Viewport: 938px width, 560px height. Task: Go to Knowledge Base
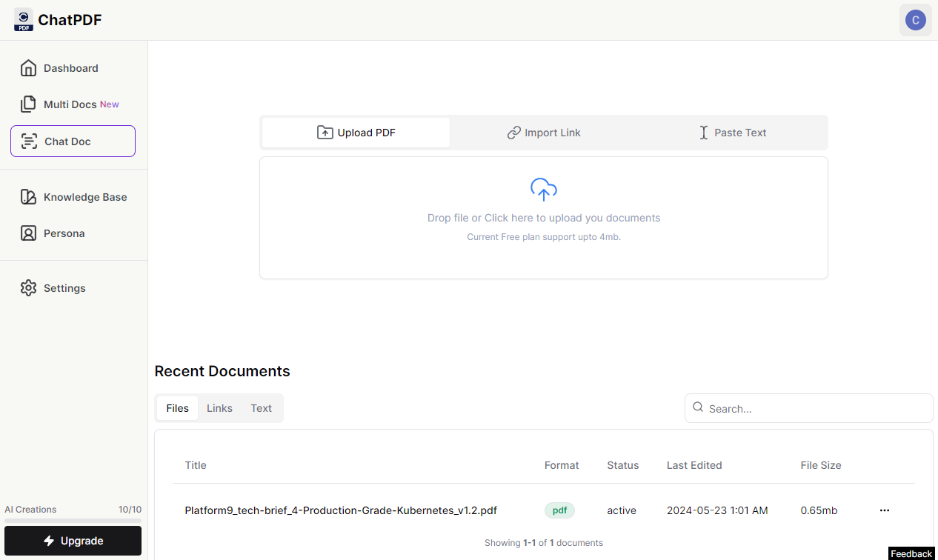(x=73, y=197)
